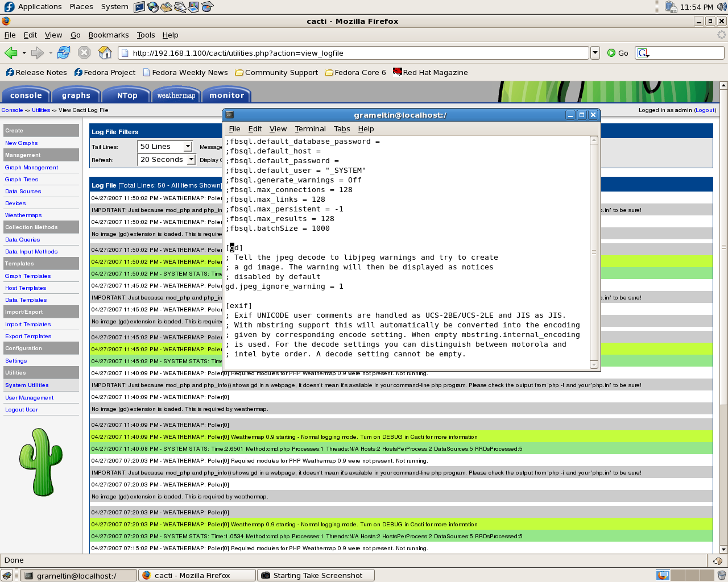Open Fedora Project bookmark
The image size is (728, 582).
(105, 72)
